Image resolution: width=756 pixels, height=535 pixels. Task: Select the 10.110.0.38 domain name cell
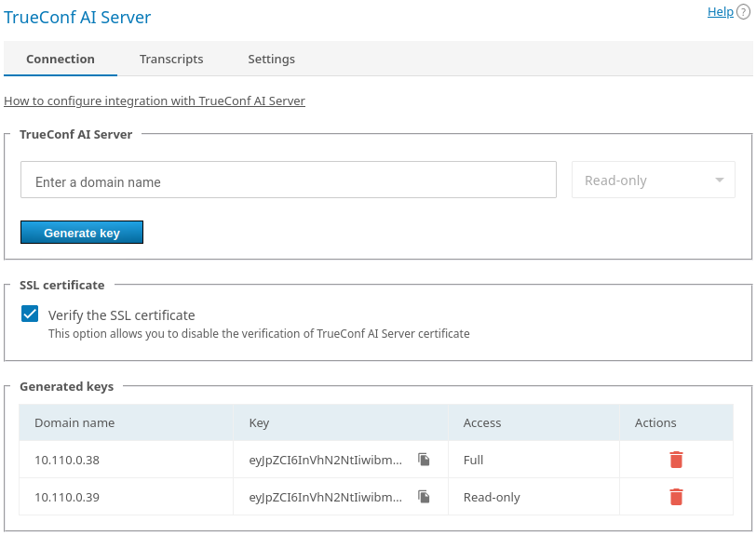click(67, 460)
